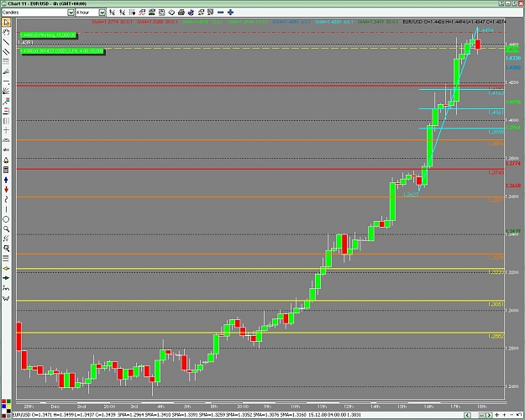
Task: Select the red down arrow marker
Action: [6, 190]
